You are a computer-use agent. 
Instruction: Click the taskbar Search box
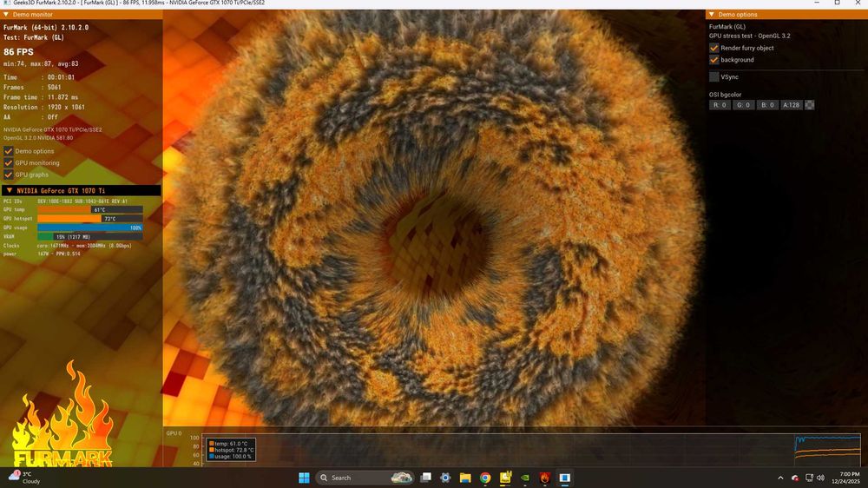[x=365, y=478]
